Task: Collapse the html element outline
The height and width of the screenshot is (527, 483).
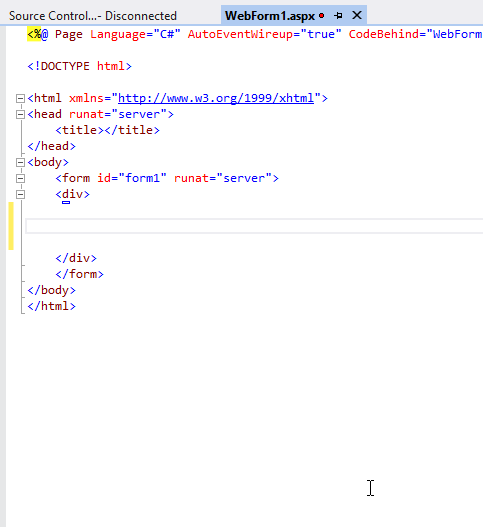Action: click(20, 98)
